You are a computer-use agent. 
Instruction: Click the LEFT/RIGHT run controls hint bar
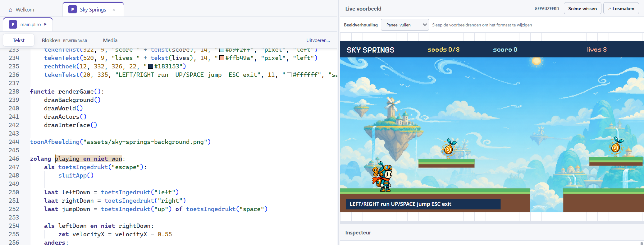pyautogui.click(x=423, y=204)
